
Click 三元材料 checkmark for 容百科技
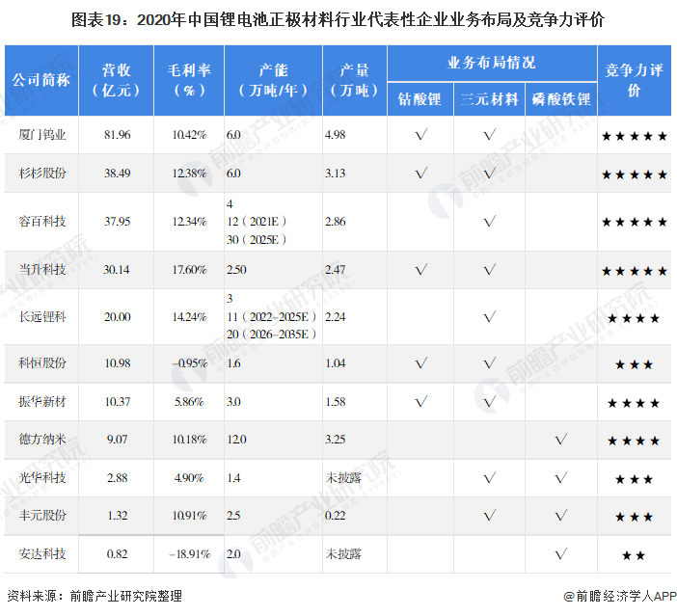point(490,222)
